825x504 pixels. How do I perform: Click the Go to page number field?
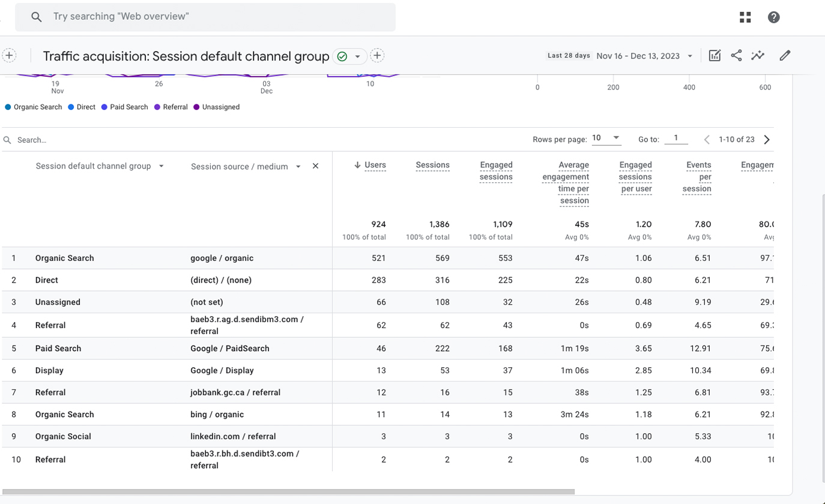point(676,139)
